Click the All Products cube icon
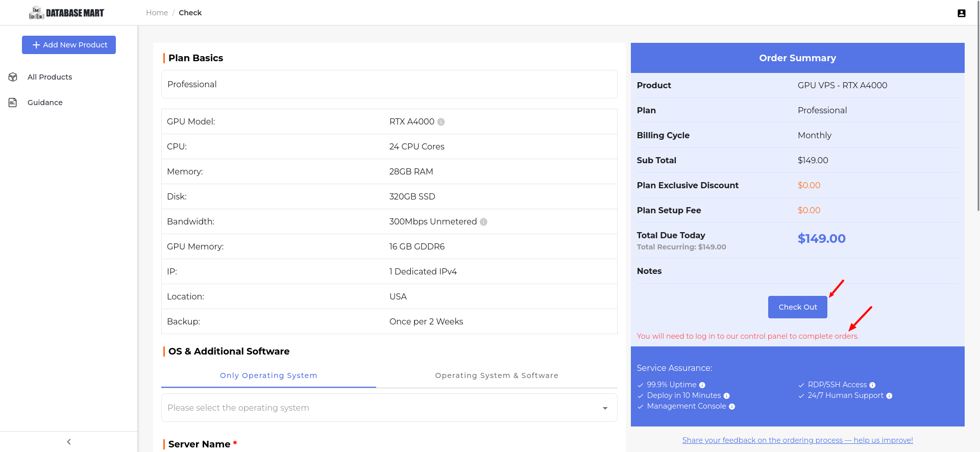 coord(13,77)
